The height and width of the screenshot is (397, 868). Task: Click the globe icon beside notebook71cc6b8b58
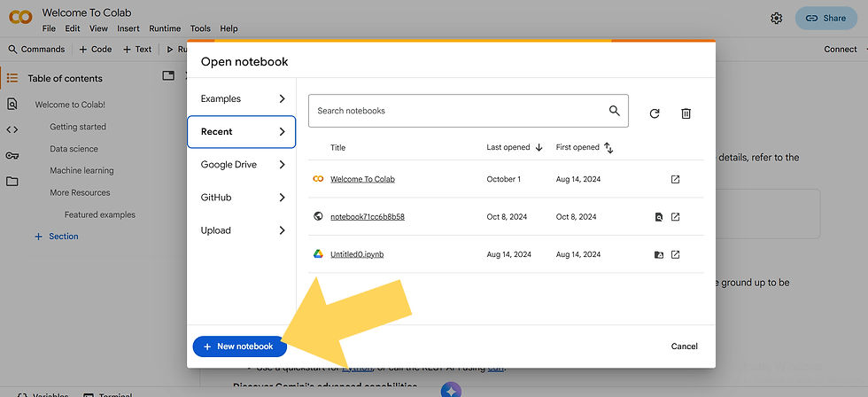pos(318,216)
